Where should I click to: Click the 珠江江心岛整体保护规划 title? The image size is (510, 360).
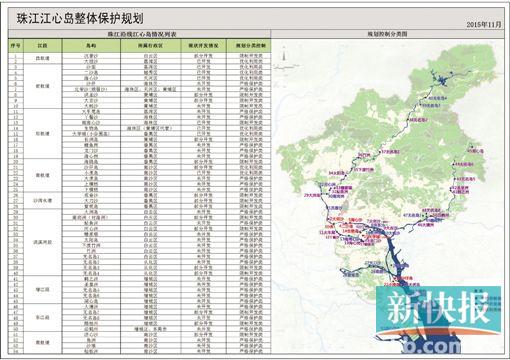(x=80, y=18)
